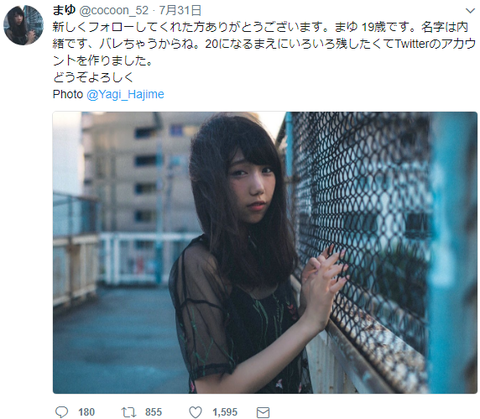
Task: Click the 855 retweets count
Action: (153, 412)
